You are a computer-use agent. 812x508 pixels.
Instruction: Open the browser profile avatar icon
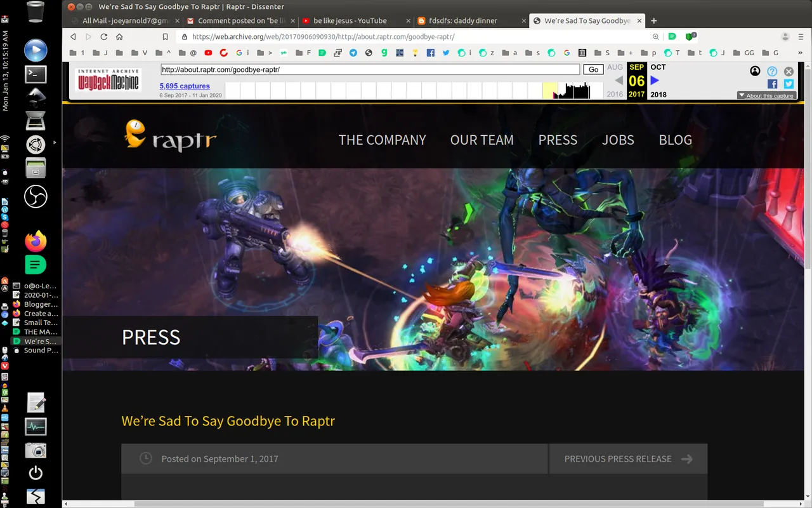(785, 37)
